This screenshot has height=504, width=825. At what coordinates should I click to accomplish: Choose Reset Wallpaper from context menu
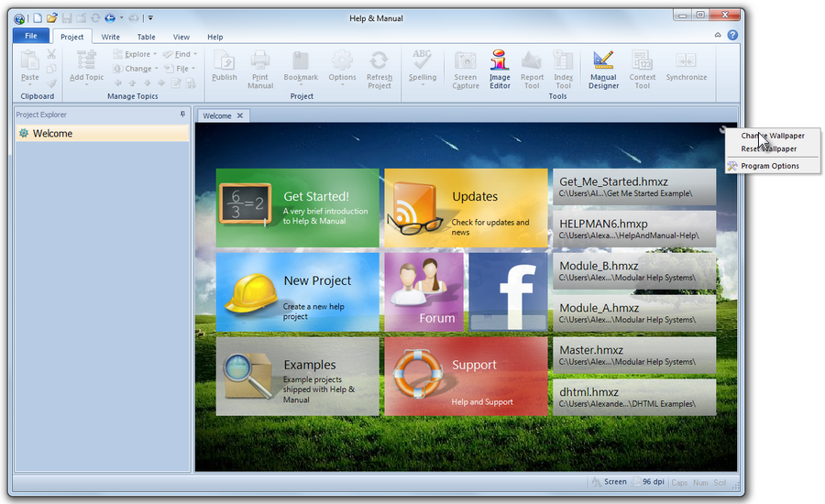click(773, 148)
